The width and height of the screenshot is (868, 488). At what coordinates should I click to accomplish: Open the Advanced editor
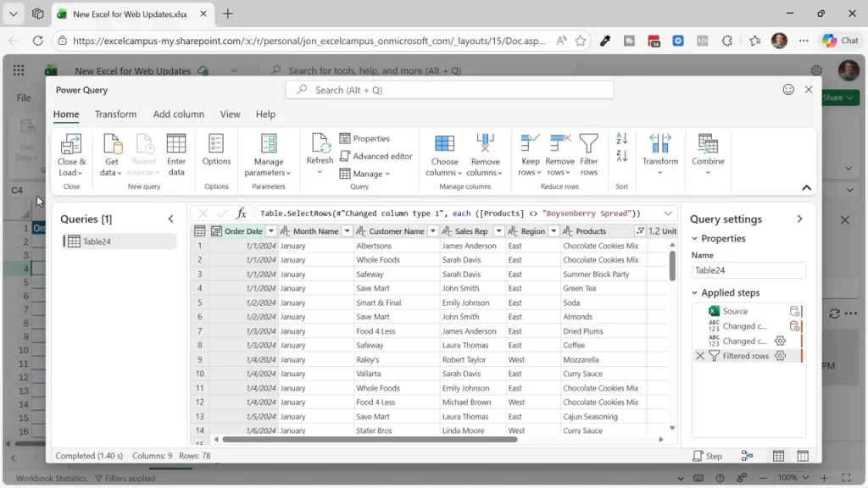click(x=376, y=156)
